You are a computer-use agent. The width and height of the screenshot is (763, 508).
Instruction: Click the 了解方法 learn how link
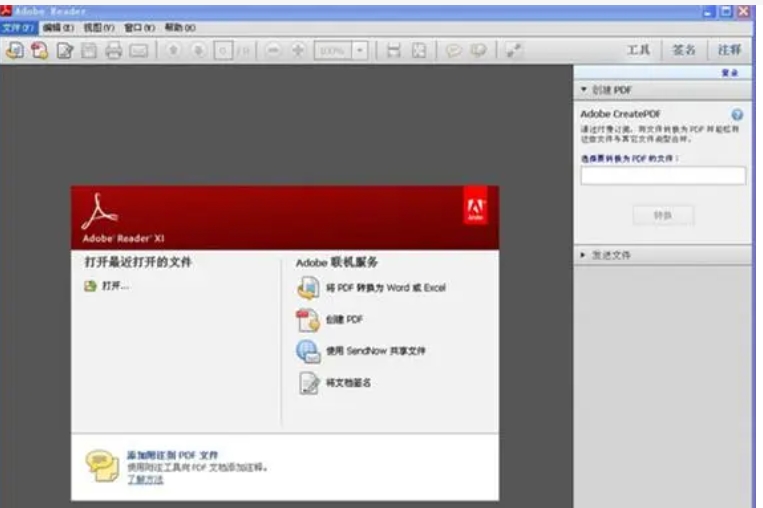[x=145, y=480]
